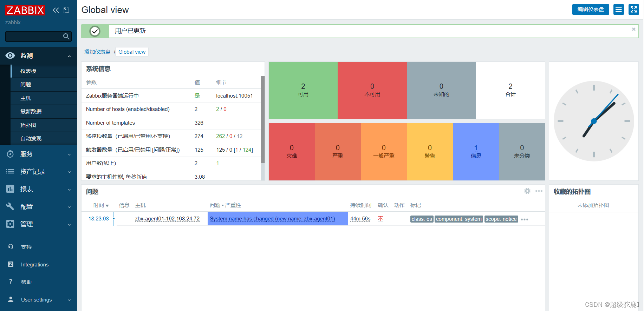Collapse the sidebar with double-arrow icon
644x311 pixels.
56,10
